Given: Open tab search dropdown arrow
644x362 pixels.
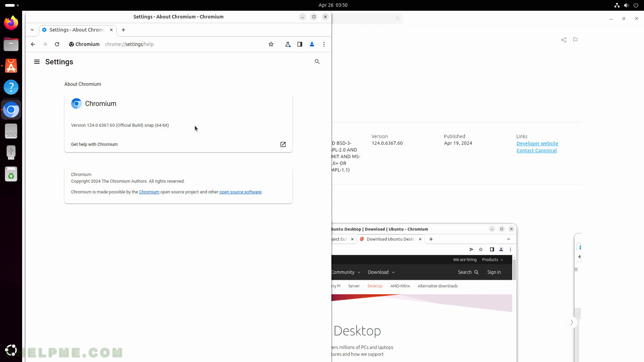Looking at the screenshot, I should click(x=32, y=30).
